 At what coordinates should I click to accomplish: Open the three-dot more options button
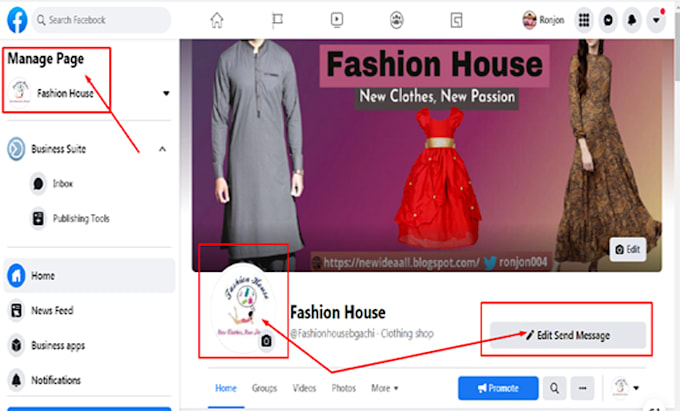click(x=582, y=388)
